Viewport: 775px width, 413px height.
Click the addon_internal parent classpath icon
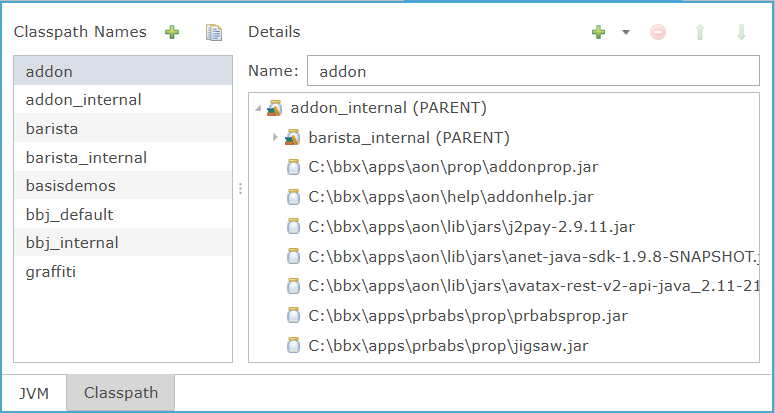tap(275, 108)
